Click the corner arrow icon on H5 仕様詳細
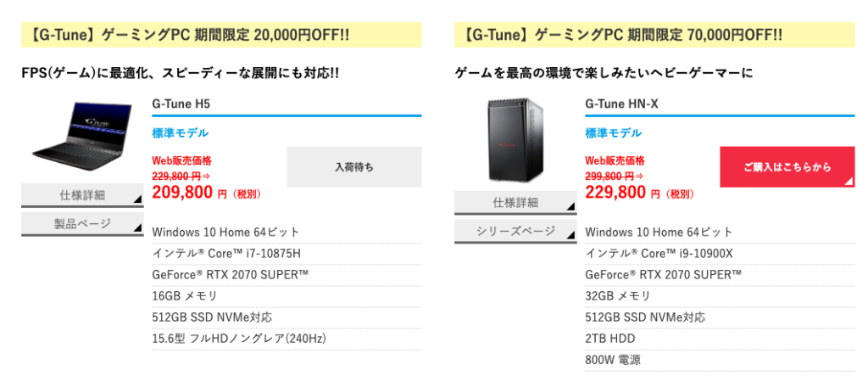Viewport: 868px width, 387px height. [x=138, y=199]
